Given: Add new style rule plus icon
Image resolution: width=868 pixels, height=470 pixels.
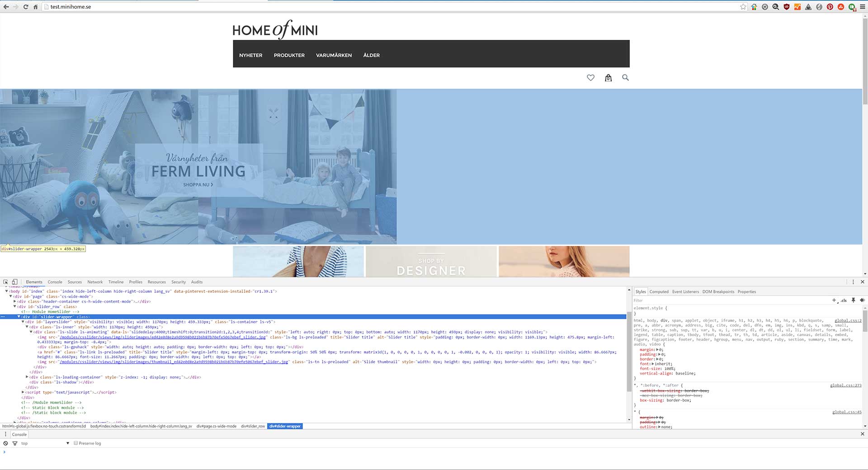Looking at the screenshot, I should pos(834,300).
